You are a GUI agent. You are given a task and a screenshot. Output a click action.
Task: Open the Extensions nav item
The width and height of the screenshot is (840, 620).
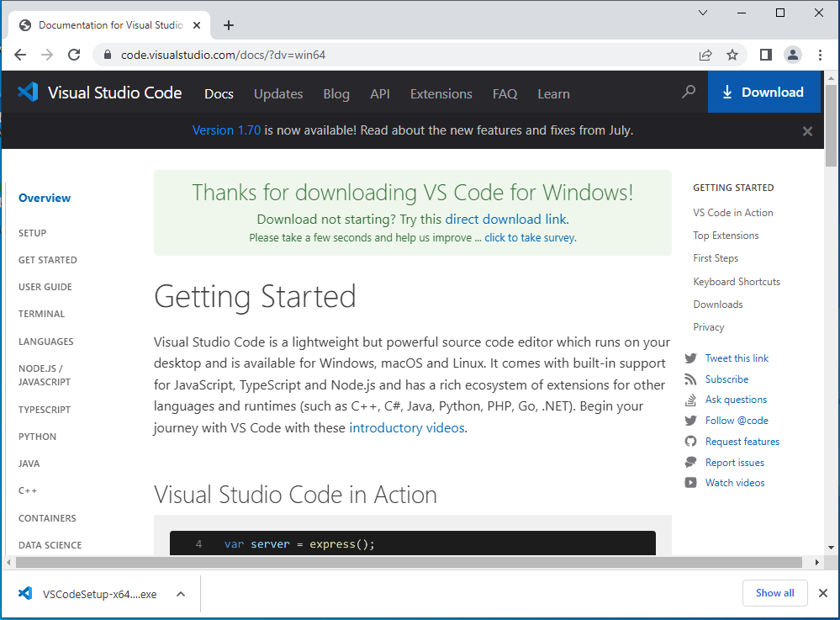coord(441,93)
